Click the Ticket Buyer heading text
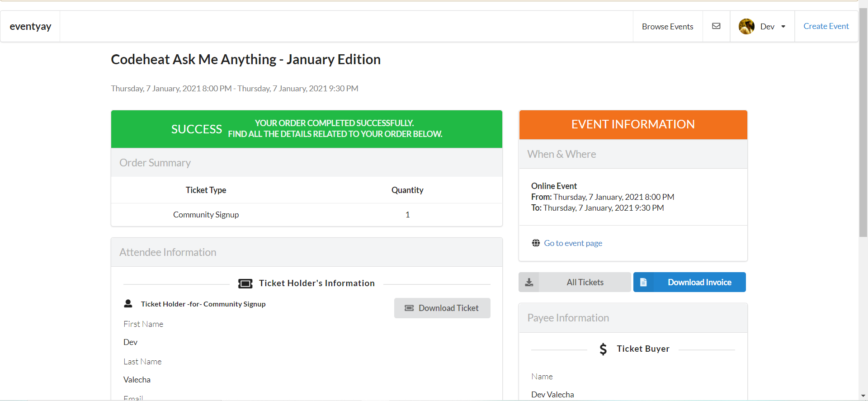This screenshot has width=868, height=401. (x=643, y=349)
